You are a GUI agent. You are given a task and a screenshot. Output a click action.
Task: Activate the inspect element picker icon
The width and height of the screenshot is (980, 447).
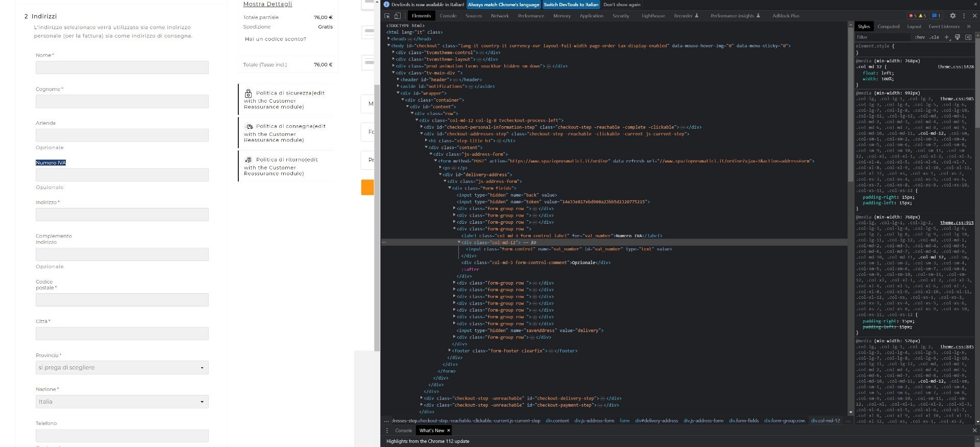[x=387, y=16]
